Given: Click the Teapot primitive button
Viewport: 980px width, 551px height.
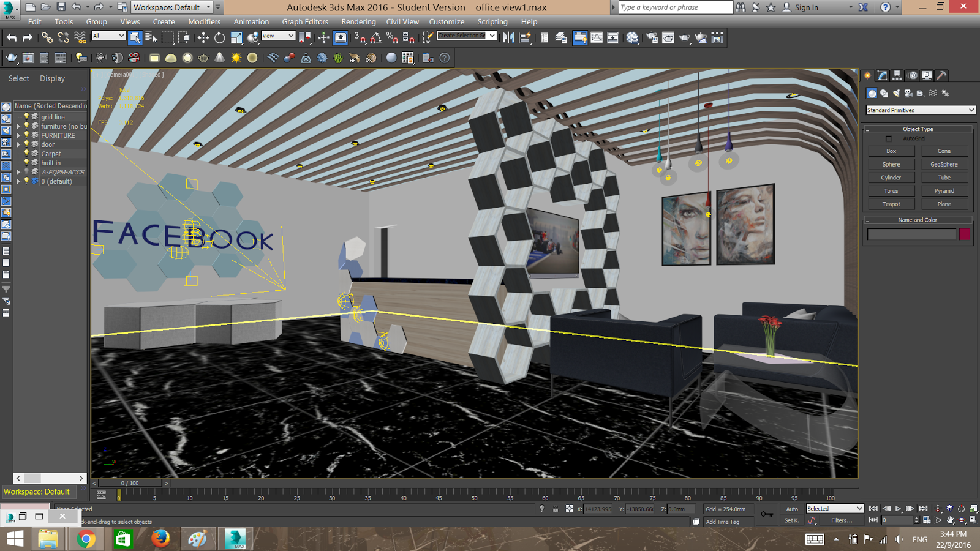Looking at the screenshot, I should (891, 203).
